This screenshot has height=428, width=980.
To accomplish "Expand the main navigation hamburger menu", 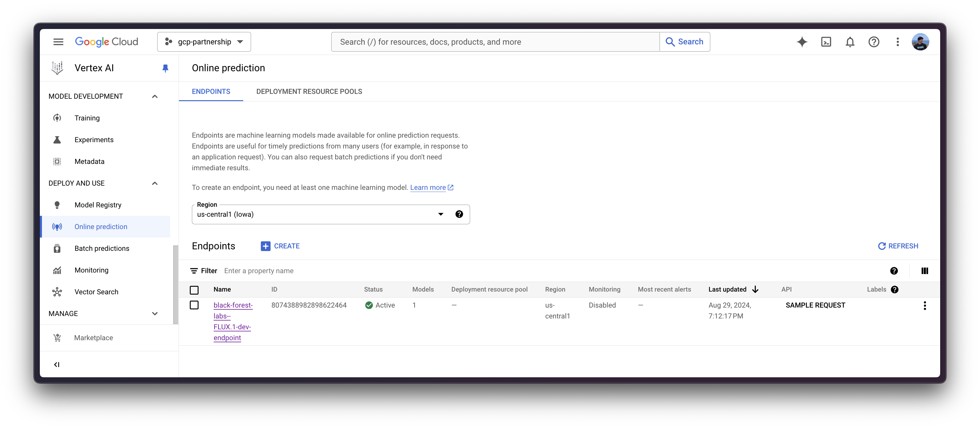I will (x=58, y=42).
